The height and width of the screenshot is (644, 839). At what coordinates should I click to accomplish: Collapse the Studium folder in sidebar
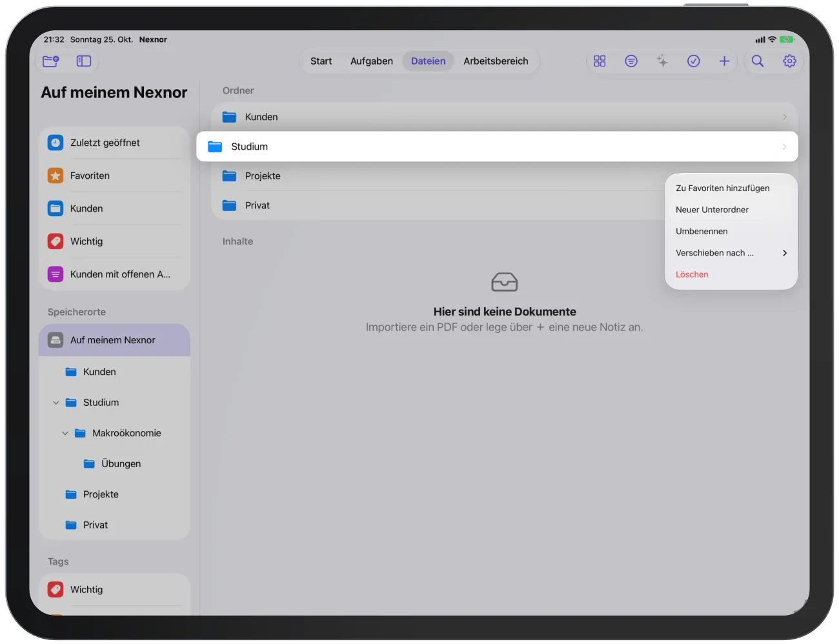[x=56, y=403]
